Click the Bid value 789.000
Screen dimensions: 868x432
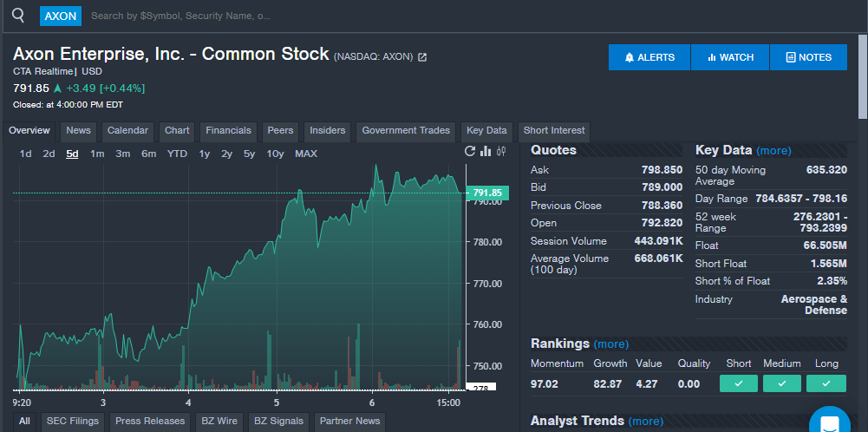pos(662,187)
